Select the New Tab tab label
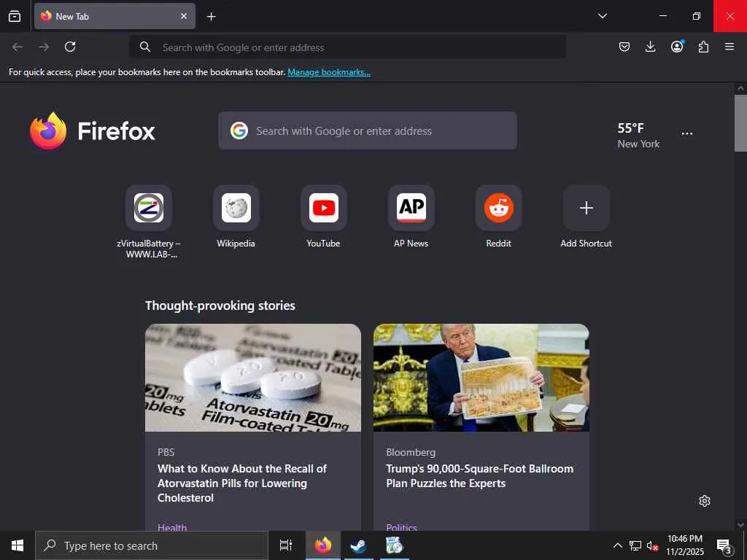The height and width of the screenshot is (560, 747). click(x=72, y=16)
